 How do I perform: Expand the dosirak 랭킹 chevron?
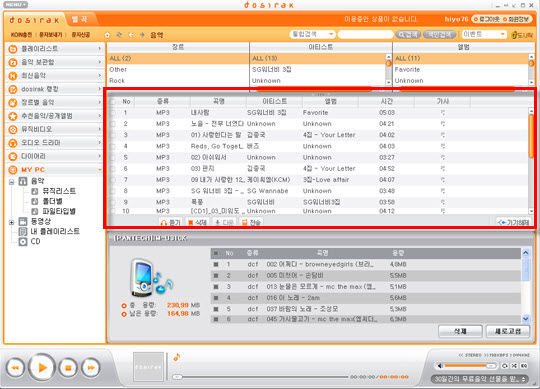click(100, 89)
